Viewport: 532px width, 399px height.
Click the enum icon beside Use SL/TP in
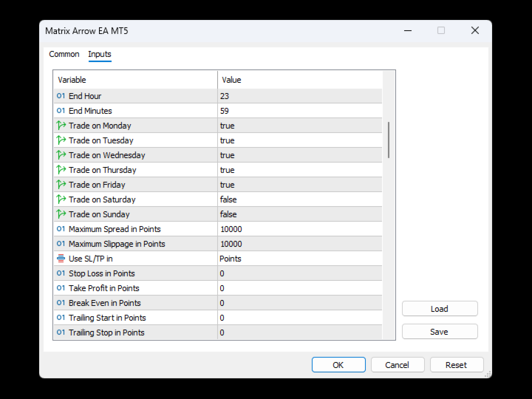[61, 259]
